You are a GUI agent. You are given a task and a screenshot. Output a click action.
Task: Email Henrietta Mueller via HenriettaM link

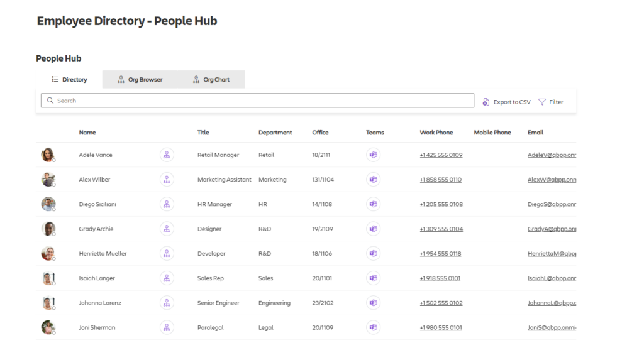(552, 253)
